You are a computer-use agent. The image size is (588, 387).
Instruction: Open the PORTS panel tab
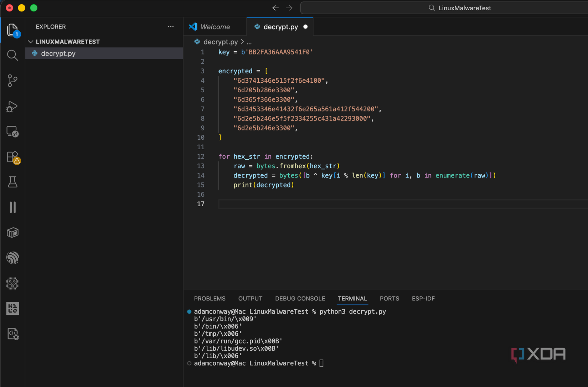pyautogui.click(x=389, y=299)
